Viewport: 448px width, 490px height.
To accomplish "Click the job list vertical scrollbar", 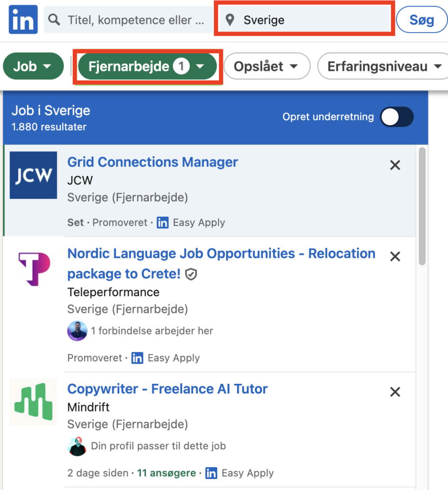I will coord(422,206).
